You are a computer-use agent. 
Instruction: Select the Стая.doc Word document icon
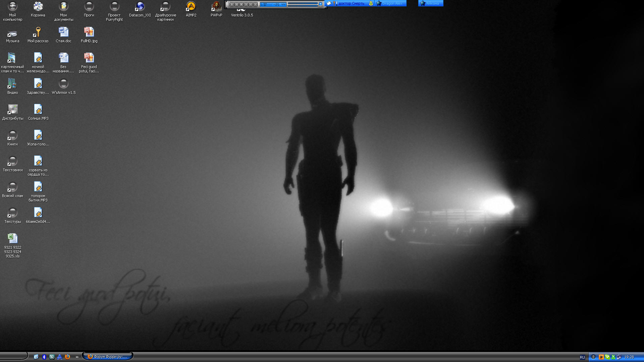point(63,33)
